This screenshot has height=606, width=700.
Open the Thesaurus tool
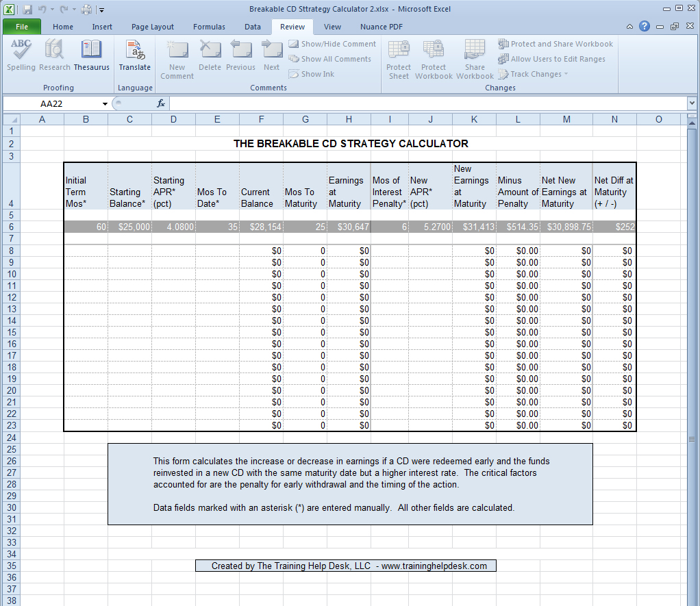point(92,55)
